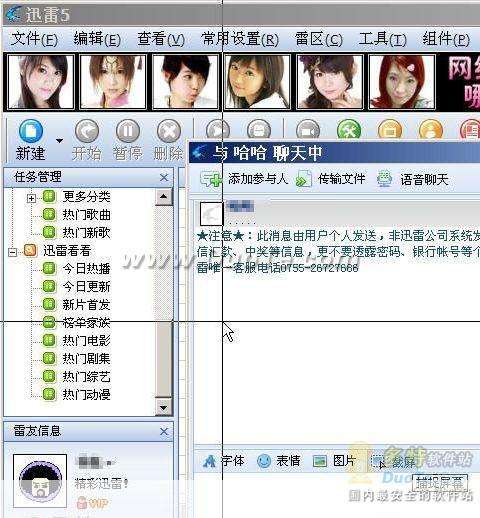Image resolution: width=480 pixels, height=518 pixels.
Task: Collapse the 迅雷看看 tree node
Action: tap(13, 252)
